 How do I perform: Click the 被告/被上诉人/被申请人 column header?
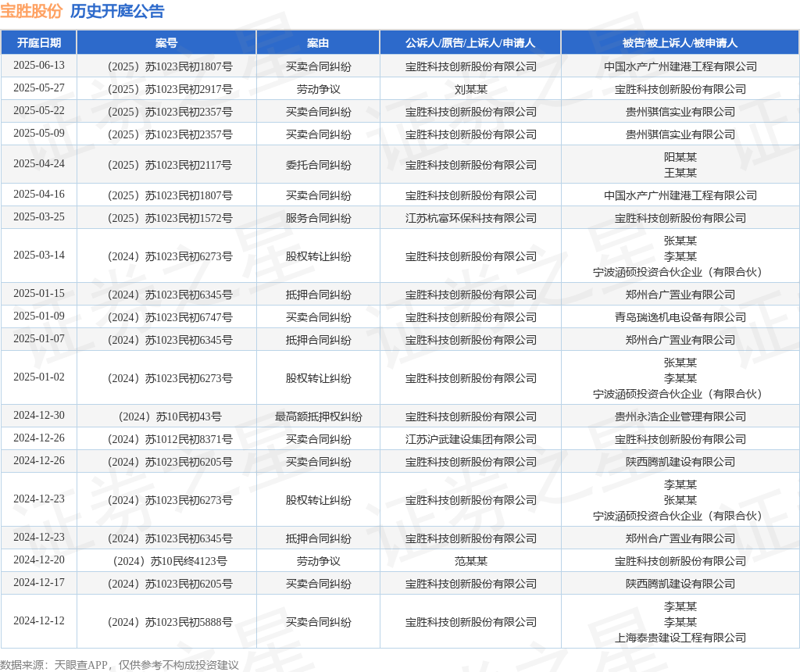[680, 43]
